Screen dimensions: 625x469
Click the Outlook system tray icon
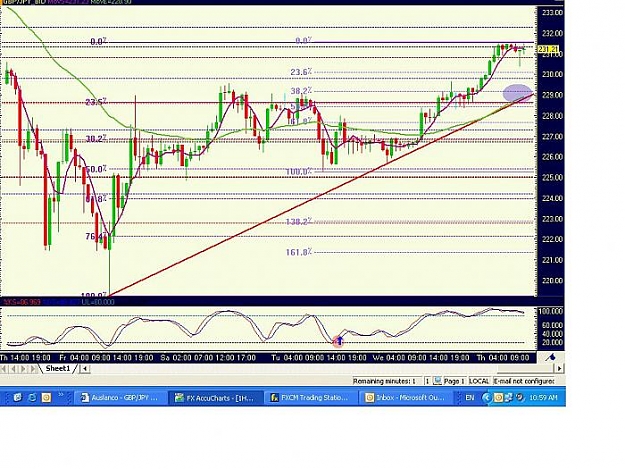pyautogui.click(x=498, y=397)
